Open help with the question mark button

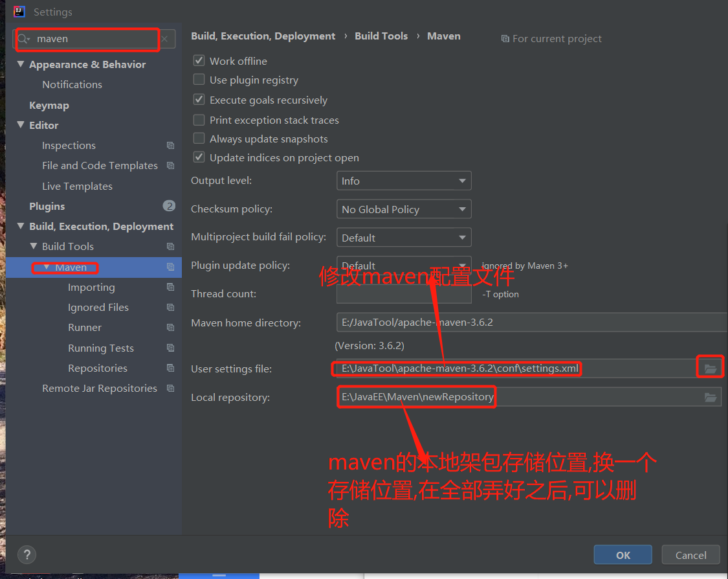pos(27,554)
